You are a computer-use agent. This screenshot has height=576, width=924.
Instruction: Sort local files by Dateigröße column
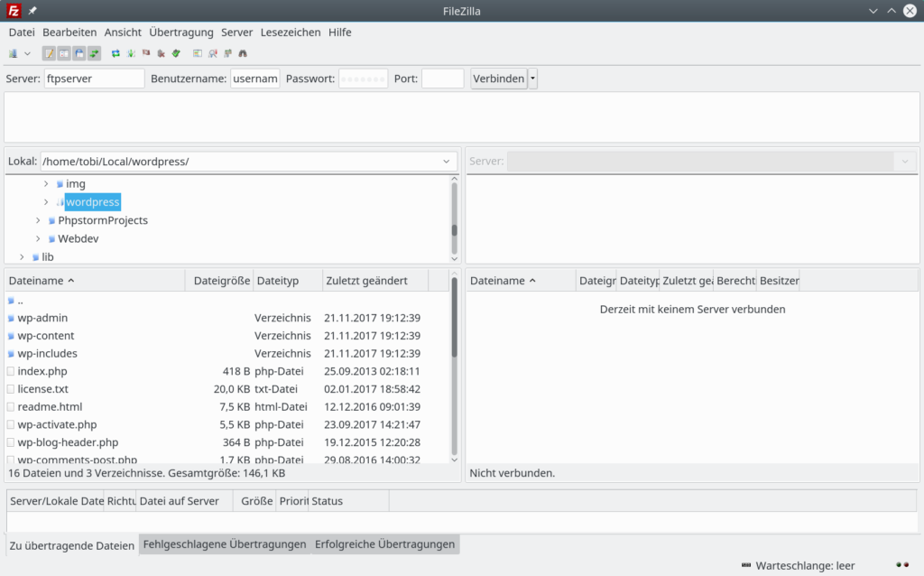(219, 281)
